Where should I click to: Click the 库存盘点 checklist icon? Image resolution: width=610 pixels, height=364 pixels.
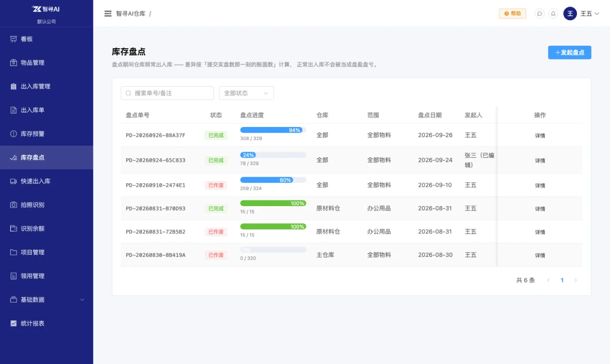(14, 157)
